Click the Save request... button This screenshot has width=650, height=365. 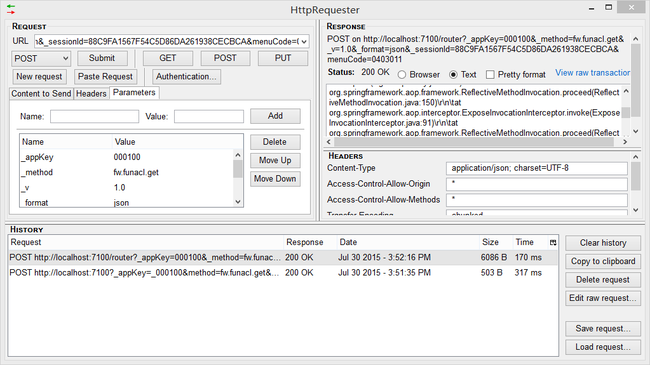point(603,329)
